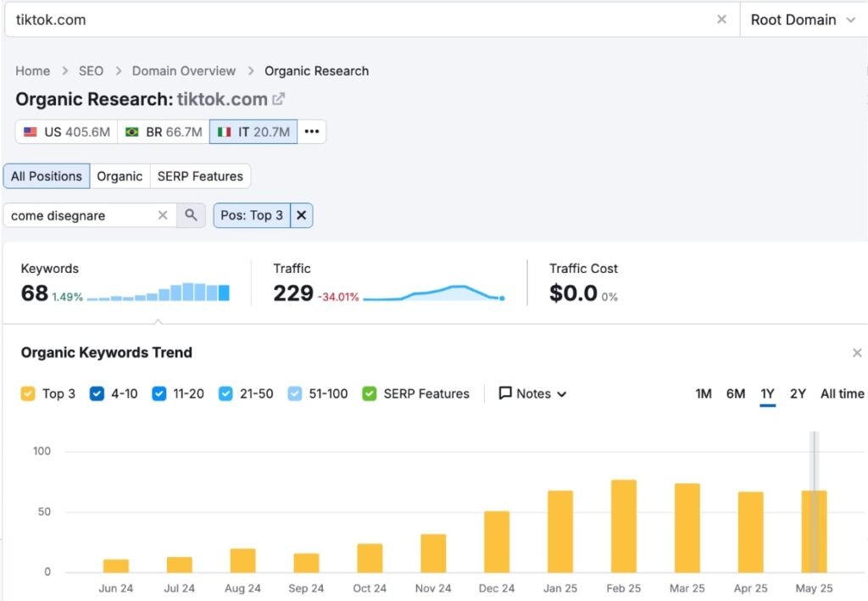The width and height of the screenshot is (868, 601).
Task: Click the Oct 24 bar in the chart
Action: tap(370, 558)
